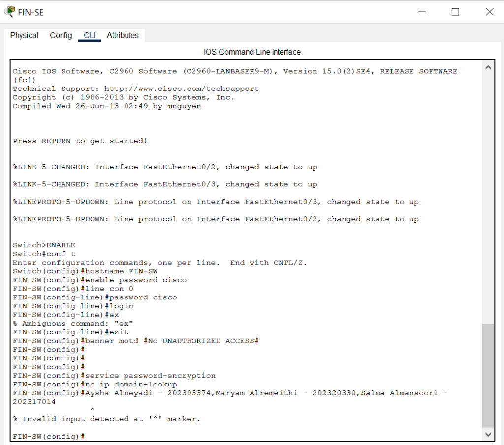Click the 'line con 0' command line
504x445 pixels.
point(73,289)
